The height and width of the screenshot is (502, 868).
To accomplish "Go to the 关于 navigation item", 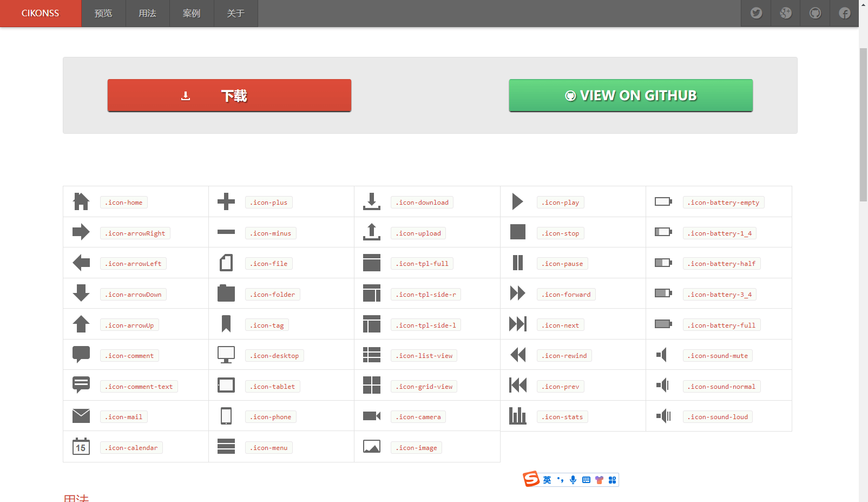I will [x=235, y=13].
